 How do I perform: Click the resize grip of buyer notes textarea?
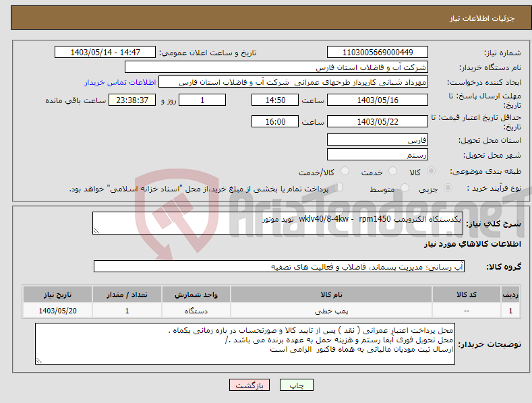click(39, 361)
